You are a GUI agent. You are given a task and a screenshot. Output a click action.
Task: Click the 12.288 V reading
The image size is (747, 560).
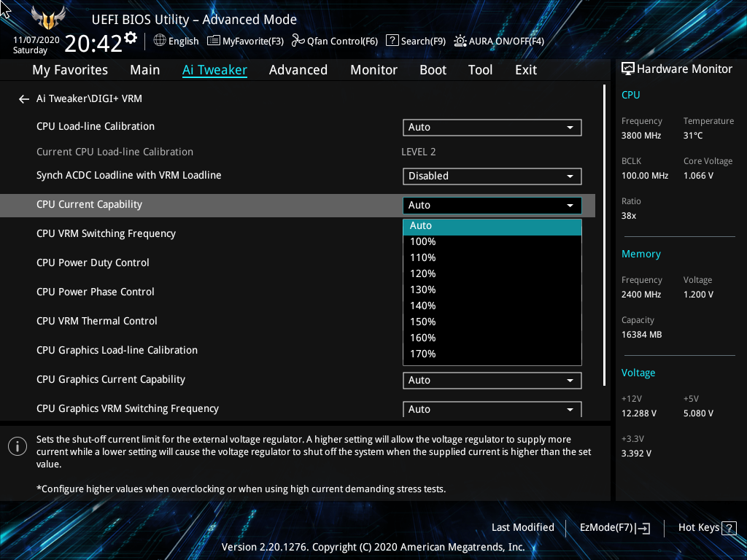tap(639, 413)
